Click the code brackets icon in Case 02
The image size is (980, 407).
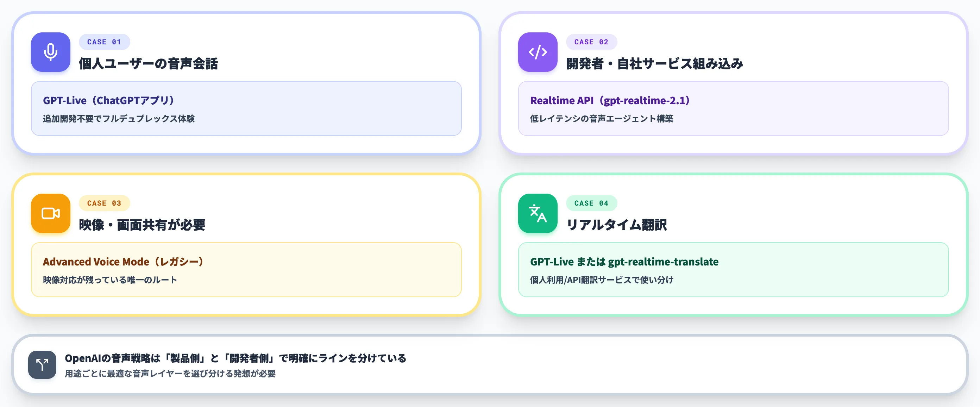click(x=538, y=52)
